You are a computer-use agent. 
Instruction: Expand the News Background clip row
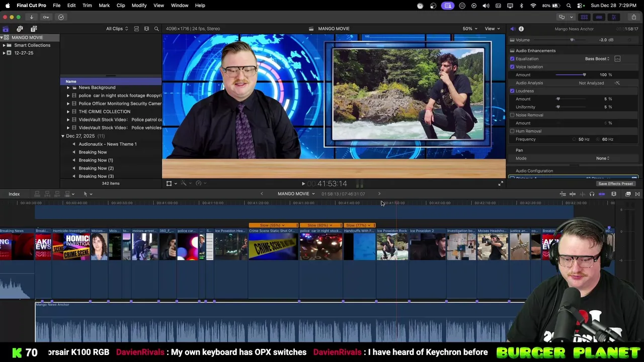click(x=68, y=87)
